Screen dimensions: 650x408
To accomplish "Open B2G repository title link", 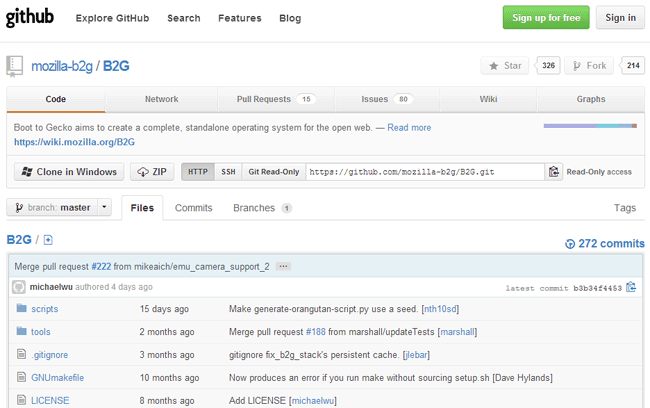I will [116, 66].
